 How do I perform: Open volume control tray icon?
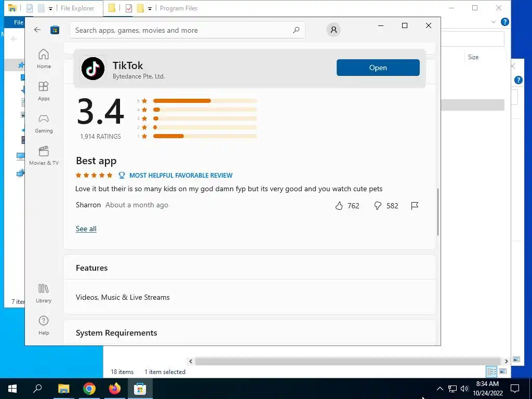pyautogui.click(x=464, y=389)
